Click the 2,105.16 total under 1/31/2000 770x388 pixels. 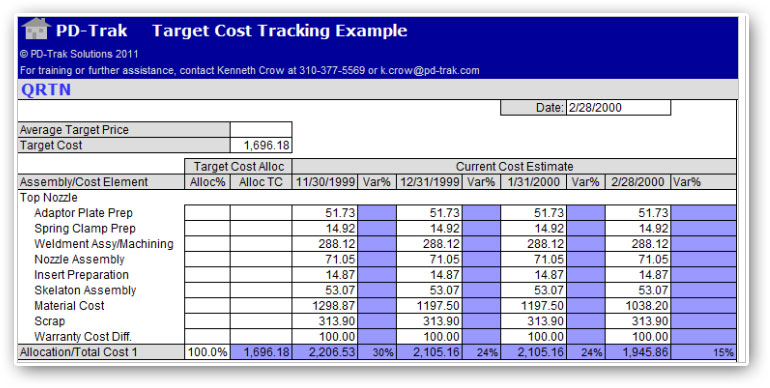(x=534, y=352)
